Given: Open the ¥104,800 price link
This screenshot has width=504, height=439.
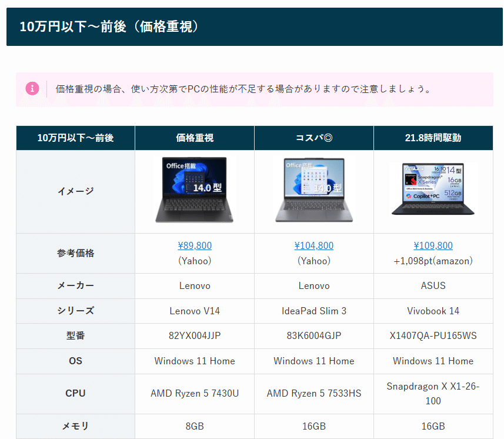Looking at the screenshot, I should click(314, 246).
